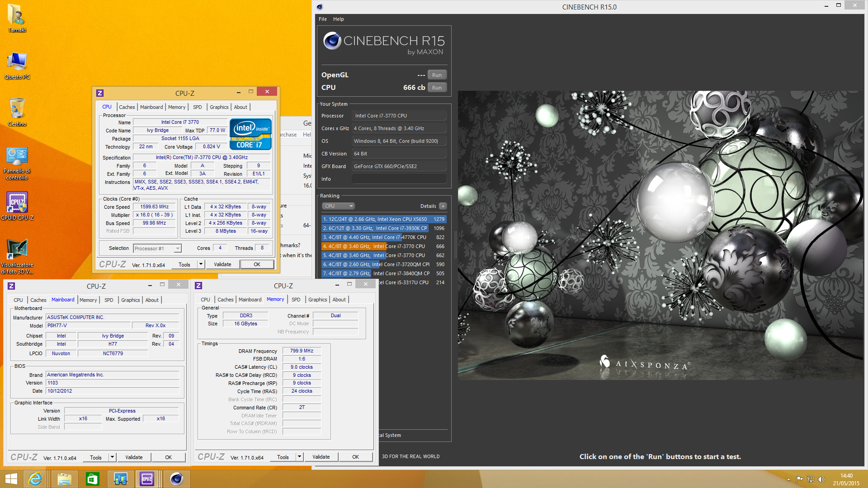Open Windows Store from taskbar
The image size is (868, 488).
point(92,479)
